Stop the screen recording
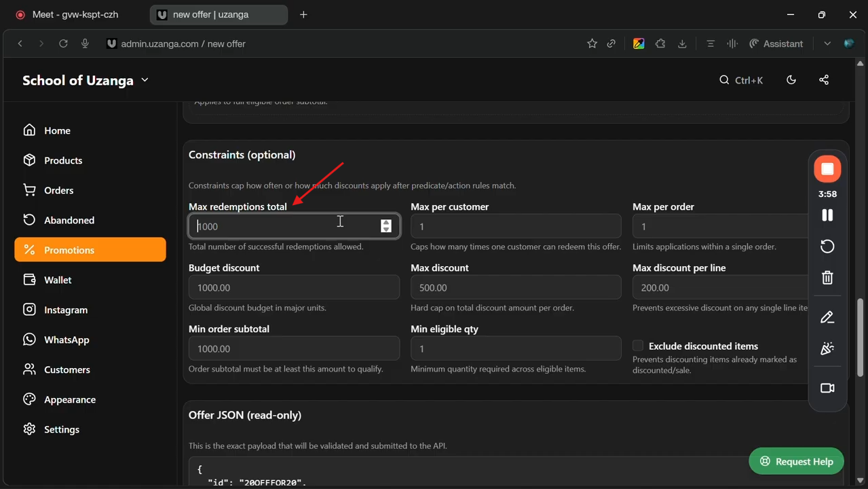Viewport: 868px width, 489px height. (827, 169)
